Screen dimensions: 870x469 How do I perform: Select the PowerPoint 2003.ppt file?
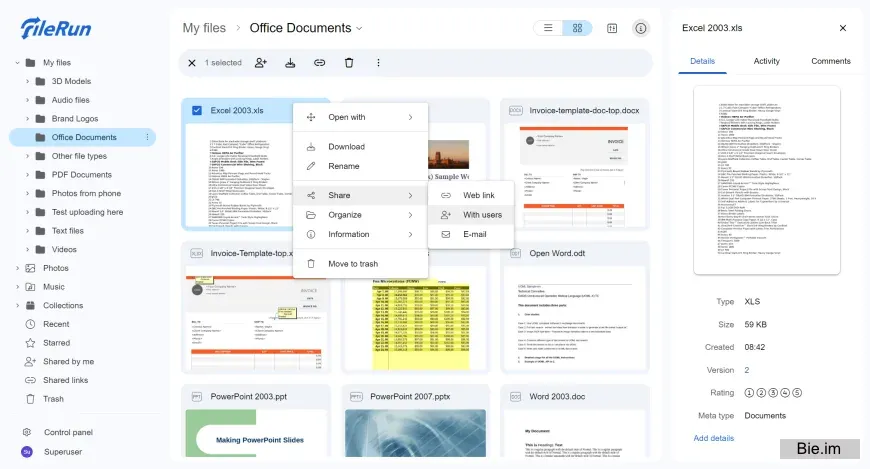tap(256, 421)
